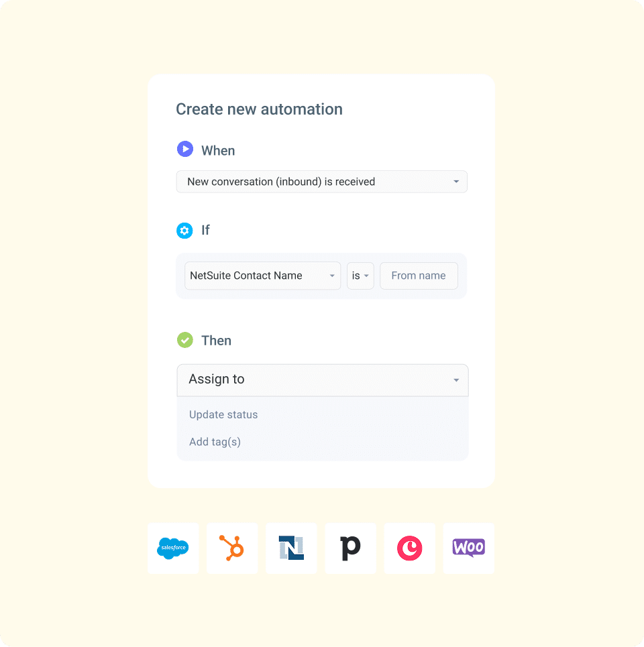Open the WooCommerce integration icon
The height and width of the screenshot is (647, 644).
pyautogui.click(x=468, y=548)
